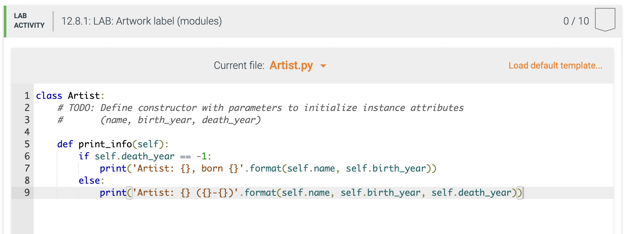Click line number 9 in the gutter
The image size is (644, 234).
(27, 193)
